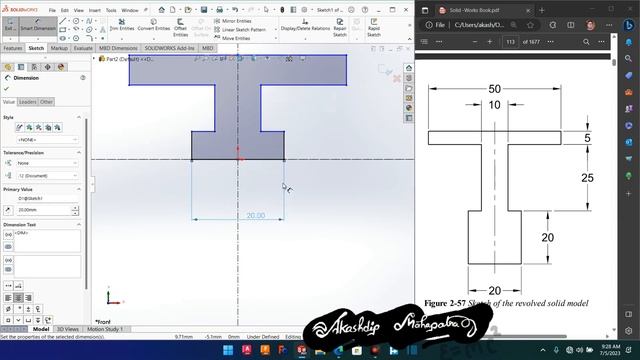Click the PDF zoom out minus button

pos(474,42)
